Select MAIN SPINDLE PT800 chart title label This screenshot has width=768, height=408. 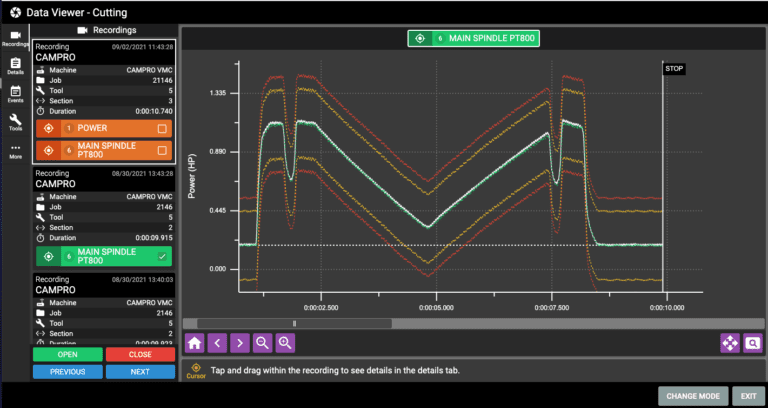tap(494, 38)
